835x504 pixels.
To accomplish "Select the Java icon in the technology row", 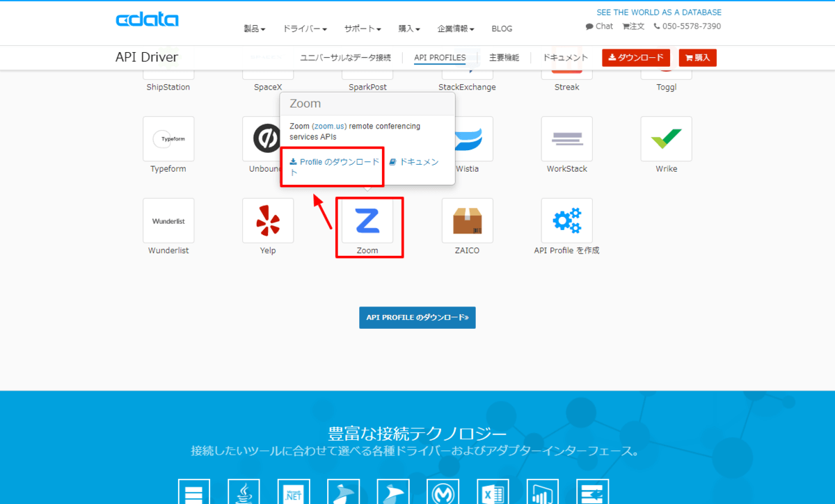I will (244, 491).
